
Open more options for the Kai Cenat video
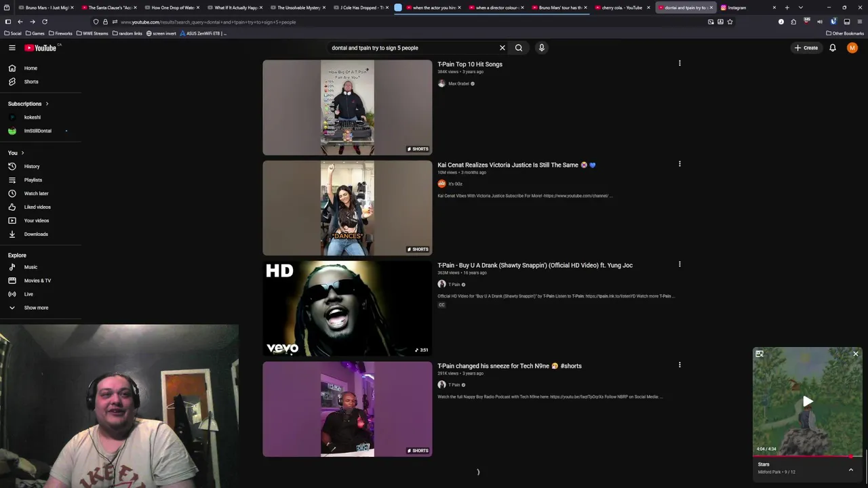tap(679, 163)
